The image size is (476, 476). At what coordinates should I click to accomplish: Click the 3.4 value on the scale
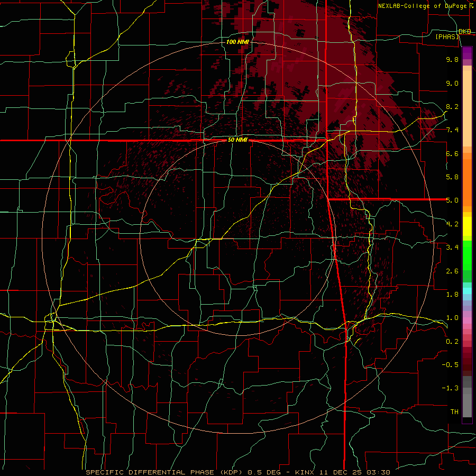click(x=452, y=248)
